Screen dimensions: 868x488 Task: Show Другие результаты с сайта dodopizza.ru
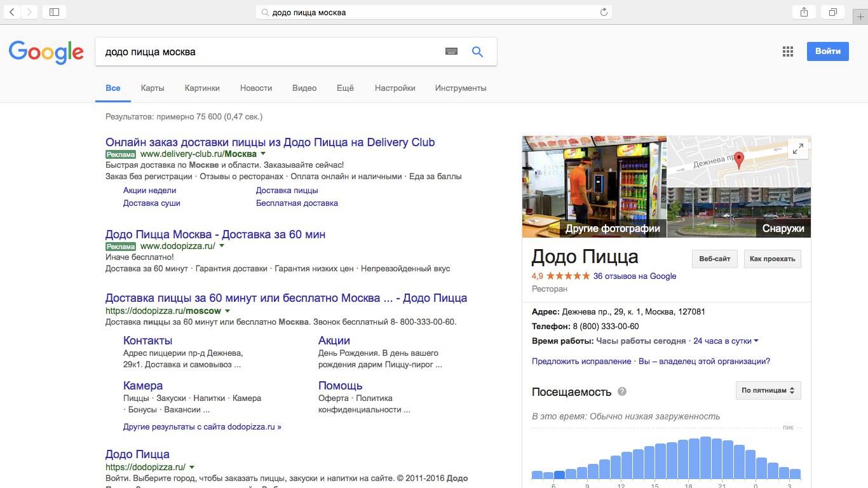point(202,427)
